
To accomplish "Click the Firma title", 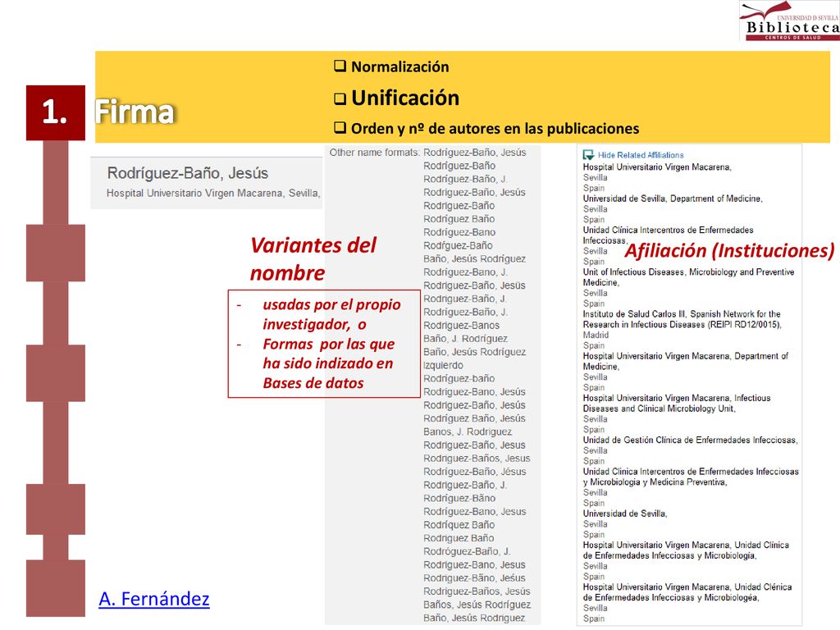I will point(135,112).
